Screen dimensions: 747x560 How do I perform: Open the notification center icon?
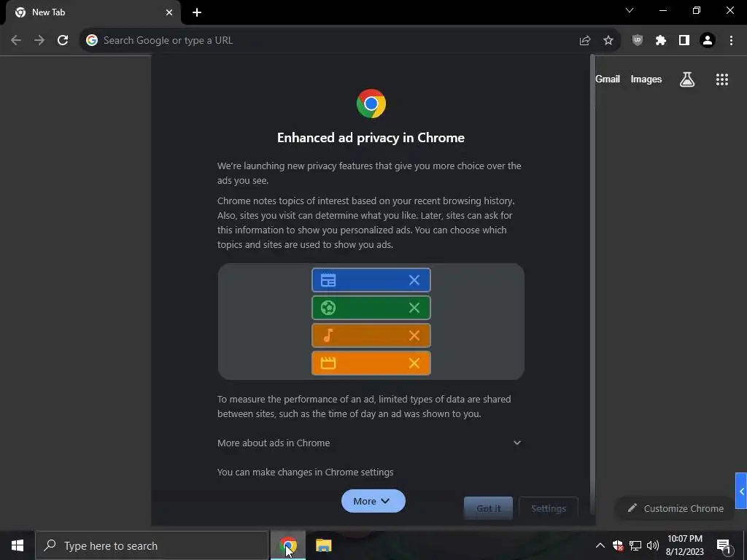click(x=724, y=545)
